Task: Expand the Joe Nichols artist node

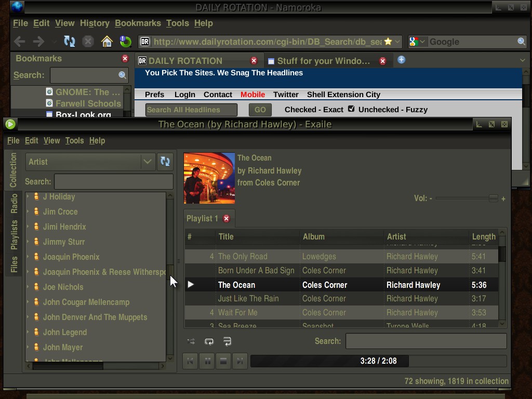Action: click(x=28, y=287)
